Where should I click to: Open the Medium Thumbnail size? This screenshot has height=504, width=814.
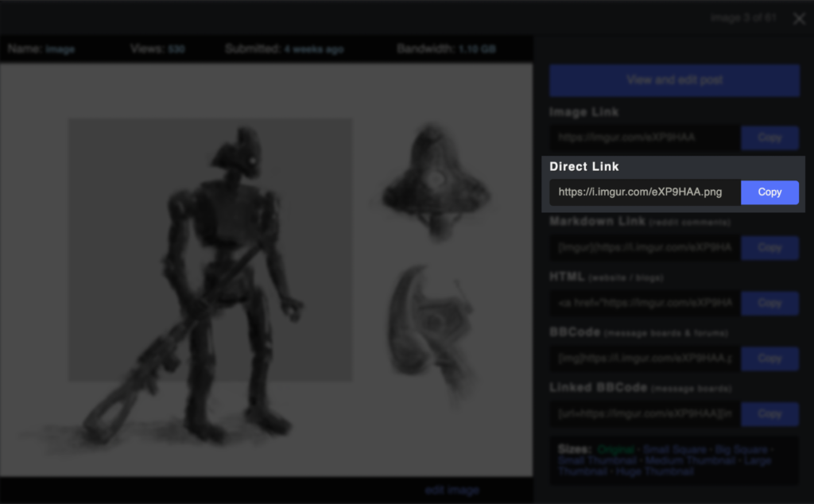[688, 460]
